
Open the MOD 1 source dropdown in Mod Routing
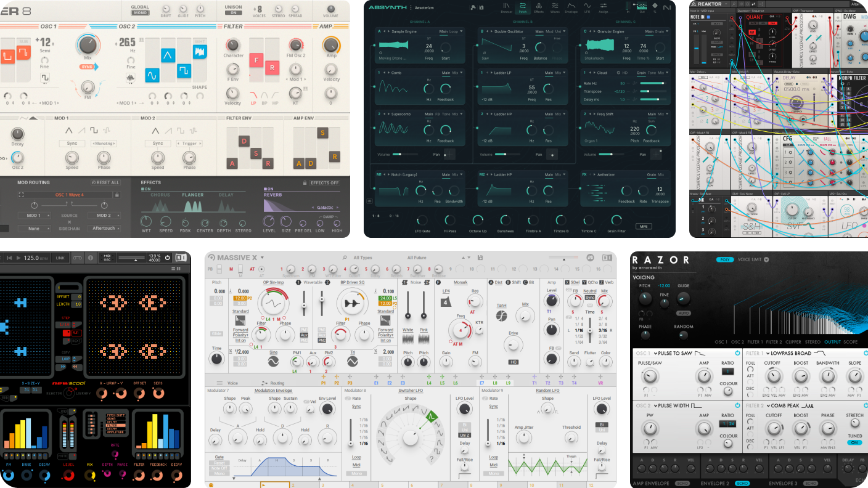pyautogui.click(x=34, y=216)
